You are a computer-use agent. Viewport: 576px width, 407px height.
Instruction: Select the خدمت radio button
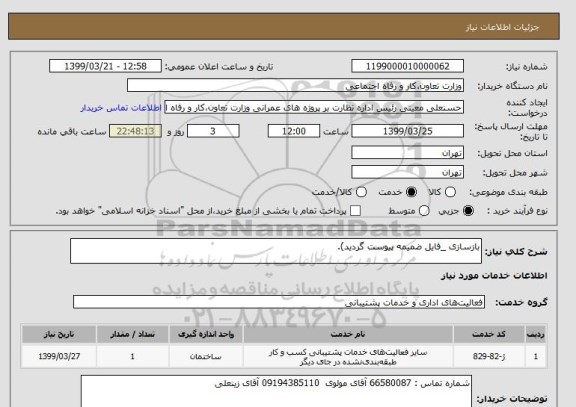coord(411,192)
